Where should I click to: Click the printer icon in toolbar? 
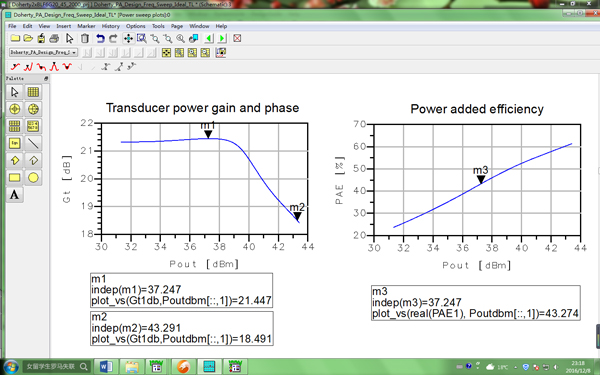coord(54,38)
